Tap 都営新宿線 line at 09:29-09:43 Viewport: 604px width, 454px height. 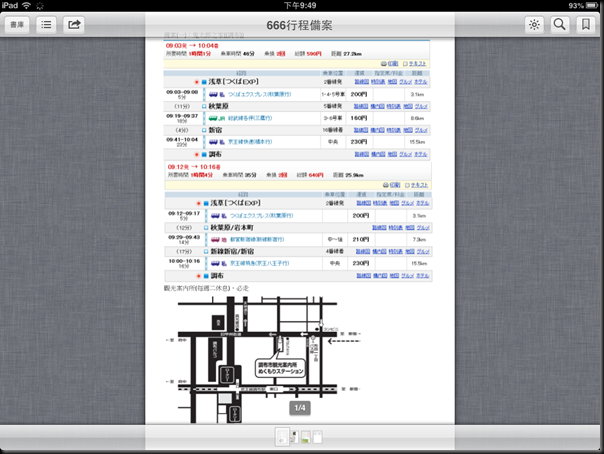pyautogui.click(x=257, y=240)
